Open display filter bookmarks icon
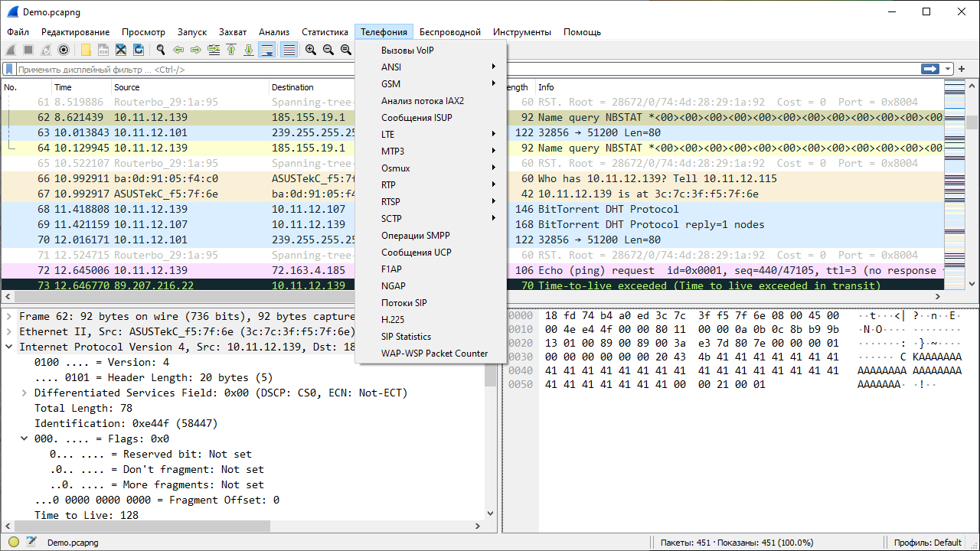The image size is (980, 551). (x=9, y=69)
